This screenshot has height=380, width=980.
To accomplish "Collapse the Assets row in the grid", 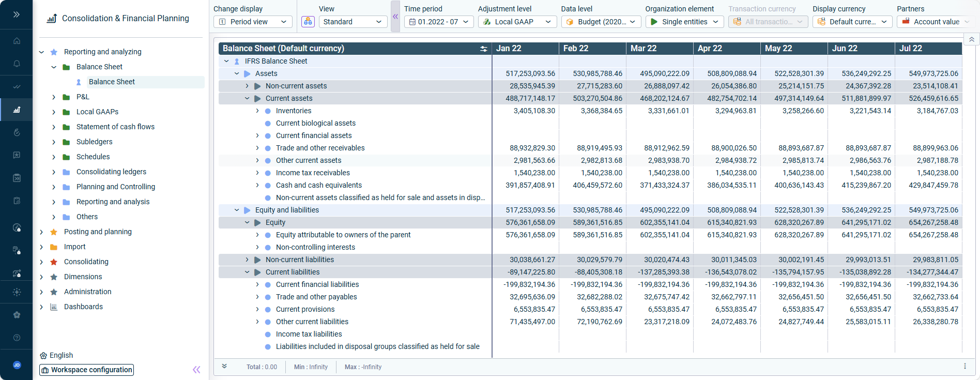I will [x=237, y=73].
